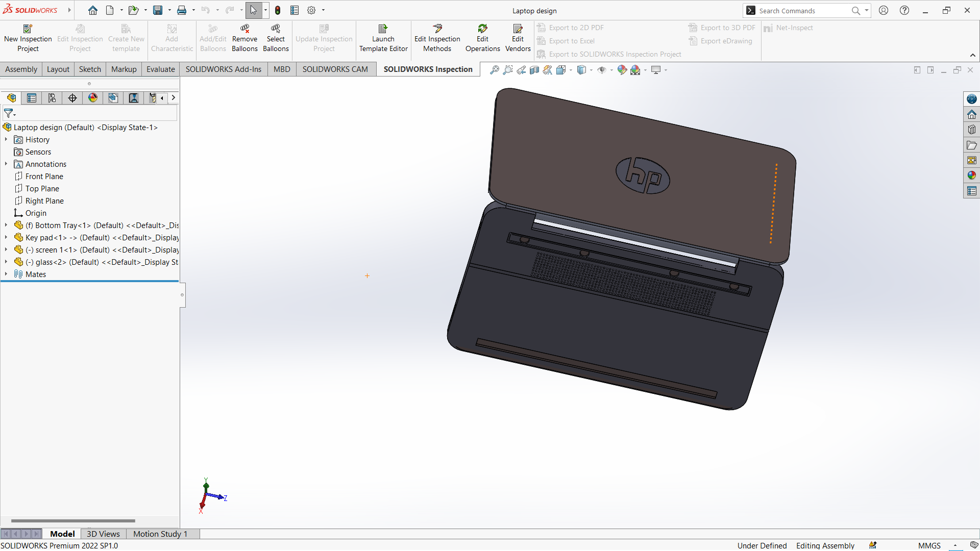This screenshot has height=551, width=980.
Task: Click the Print icon
Action: click(x=181, y=10)
